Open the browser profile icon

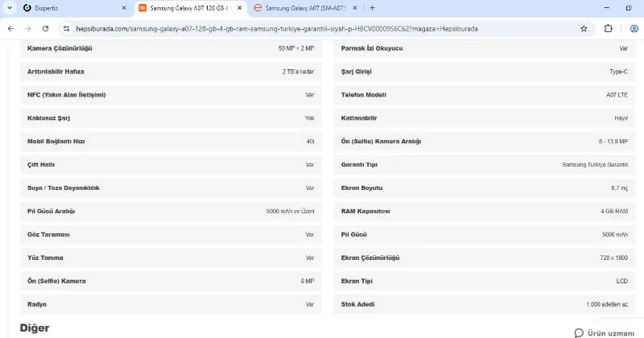[x=634, y=29]
